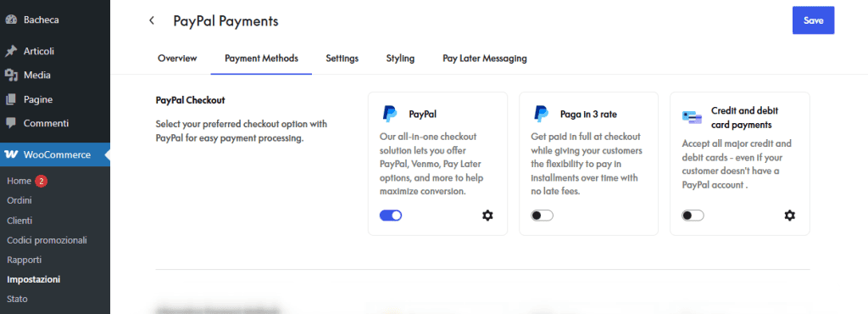This screenshot has width=868, height=314.
Task: Click 'Credit and debit card payments' title
Action: point(745,117)
